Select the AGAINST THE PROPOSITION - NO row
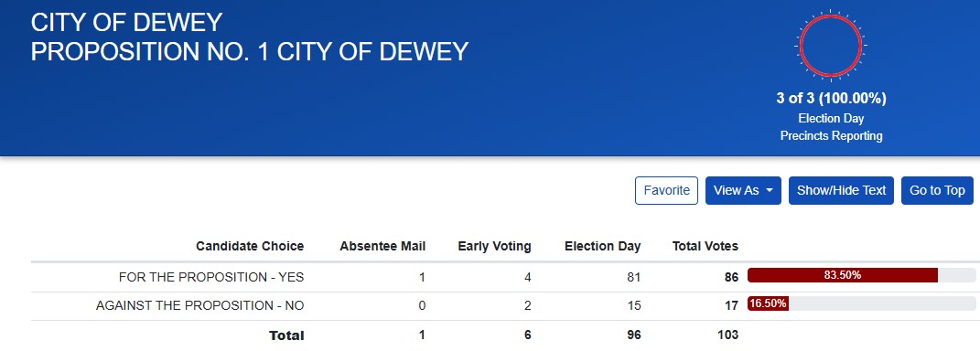This screenshot has height=351, width=980. [x=503, y=306]
